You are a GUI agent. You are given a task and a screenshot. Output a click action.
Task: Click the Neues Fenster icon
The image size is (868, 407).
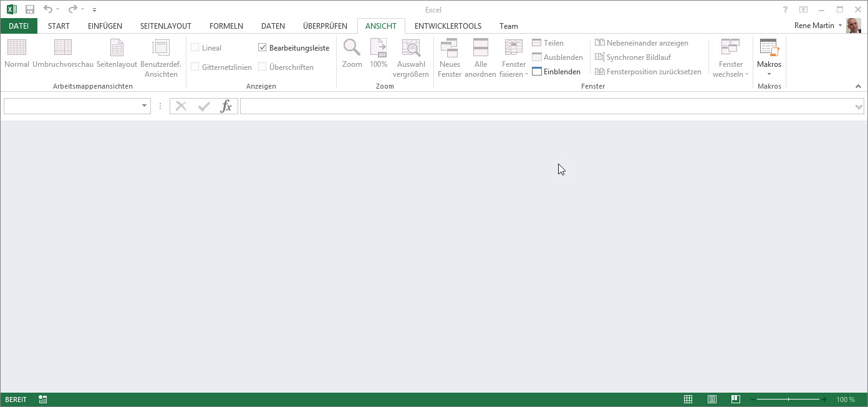(449, 48)
